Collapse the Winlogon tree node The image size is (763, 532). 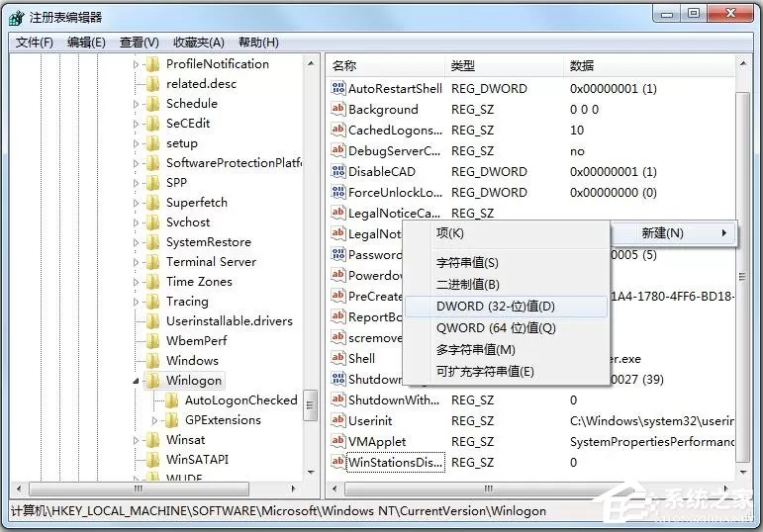[137, 382]
